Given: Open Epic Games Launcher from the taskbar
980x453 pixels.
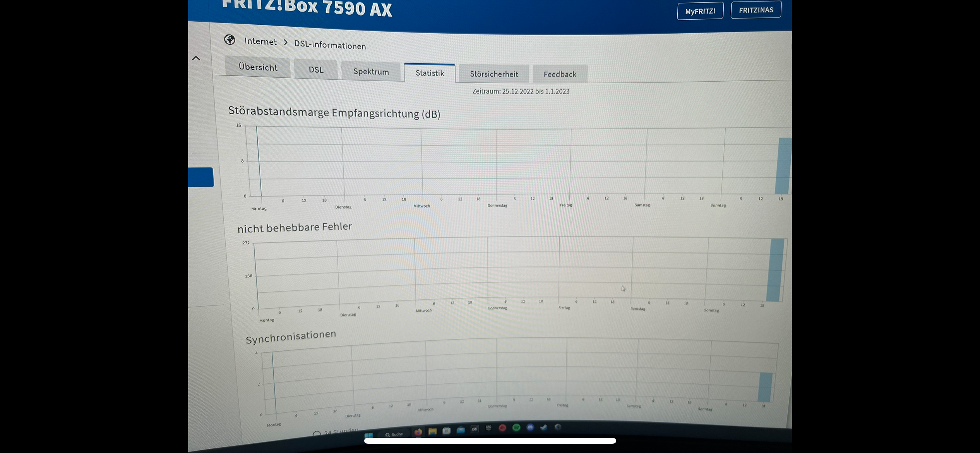Looking at the screenshot, I should (488, 428).
